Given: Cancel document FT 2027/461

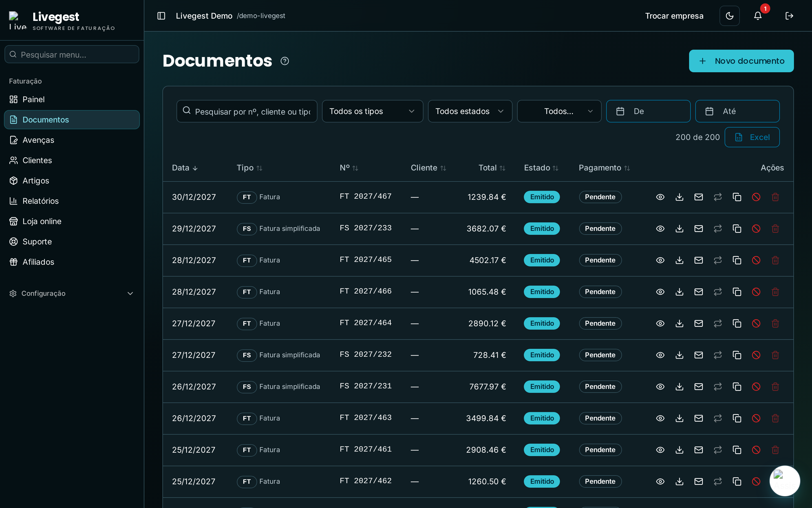Looking at the screenshot, I should pos(756,450).
